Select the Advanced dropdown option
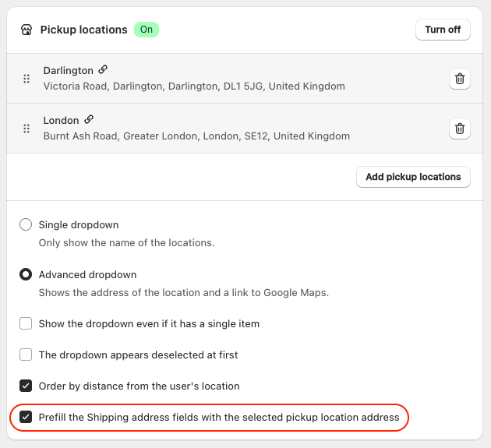 pyautogui.click(x=26, y=275)
